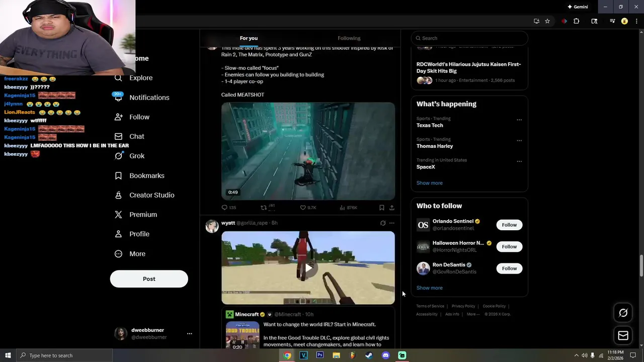
Task: Open Bookmarks in the sidebar
Action: click(x=139, y=175)
